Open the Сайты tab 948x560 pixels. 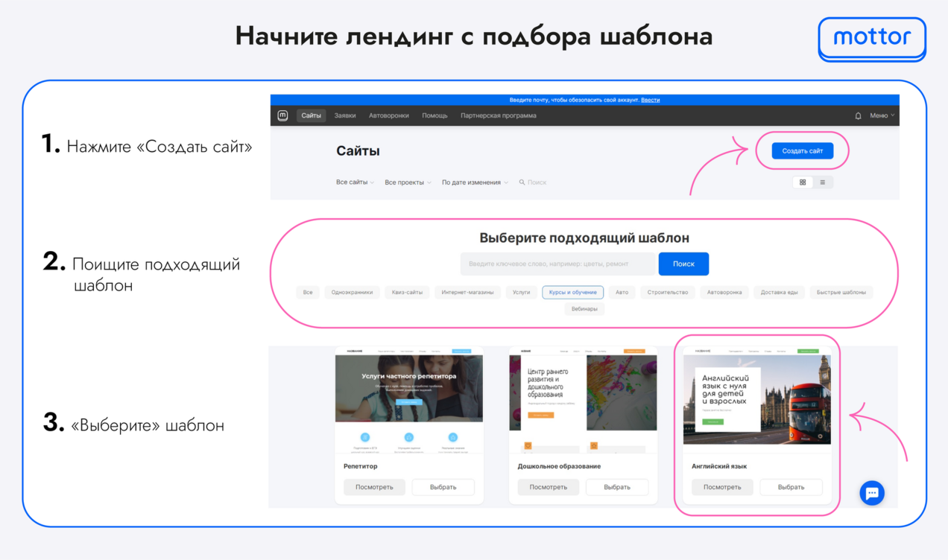(x=312, y=115)
